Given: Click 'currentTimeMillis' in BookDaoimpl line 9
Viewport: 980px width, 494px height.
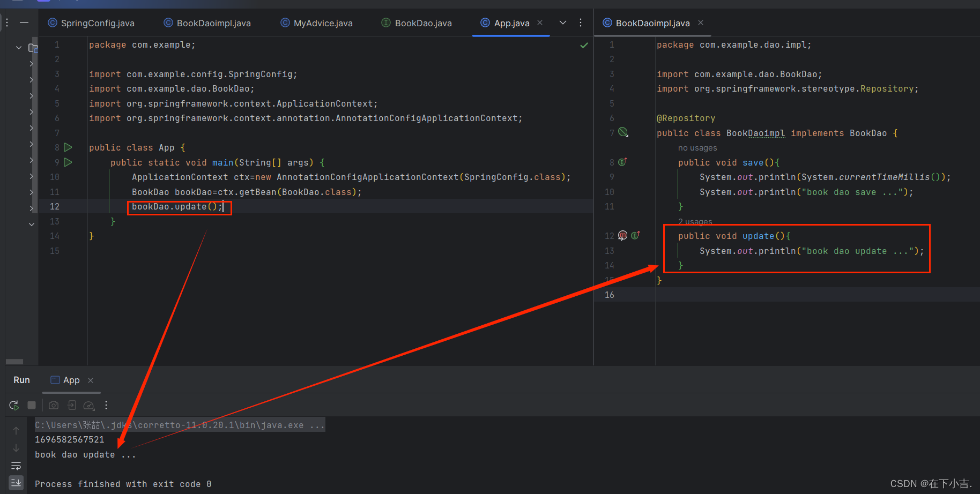Looking at the screenshot, I should pos(884,177).
